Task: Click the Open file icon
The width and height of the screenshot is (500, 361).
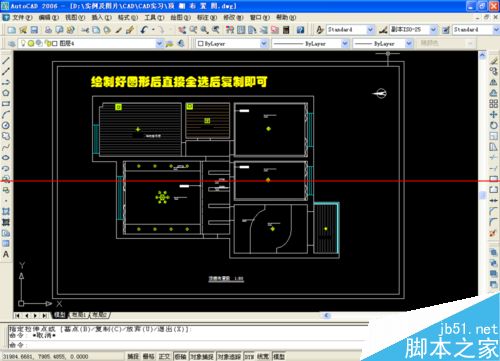Action: point(23,30)
